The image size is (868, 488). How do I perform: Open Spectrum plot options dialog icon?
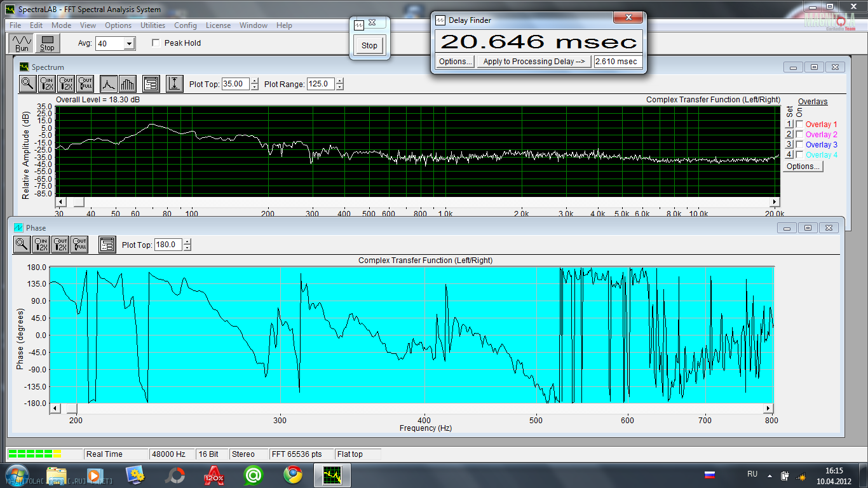coord(151,83)
